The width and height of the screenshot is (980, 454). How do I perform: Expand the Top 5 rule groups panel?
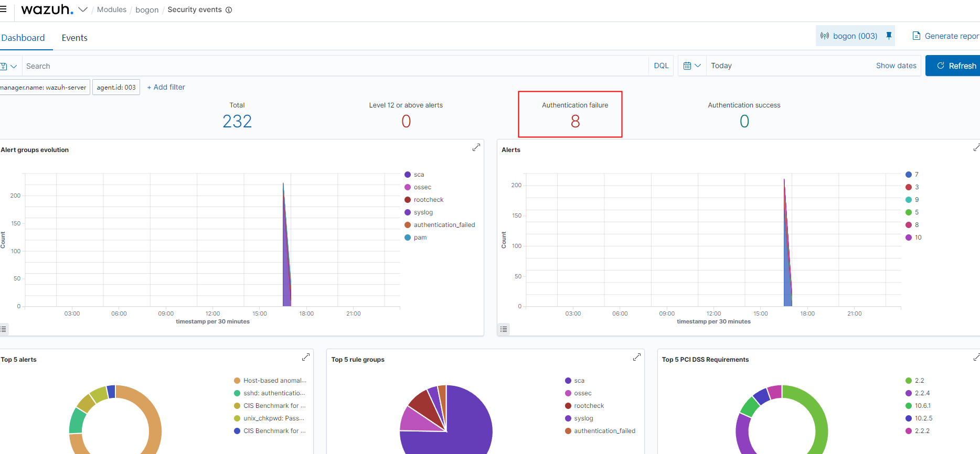tap(637, 357)
